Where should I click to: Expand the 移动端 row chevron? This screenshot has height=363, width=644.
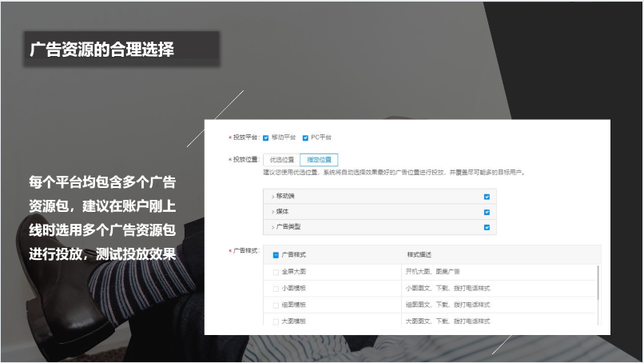[272, 197]
